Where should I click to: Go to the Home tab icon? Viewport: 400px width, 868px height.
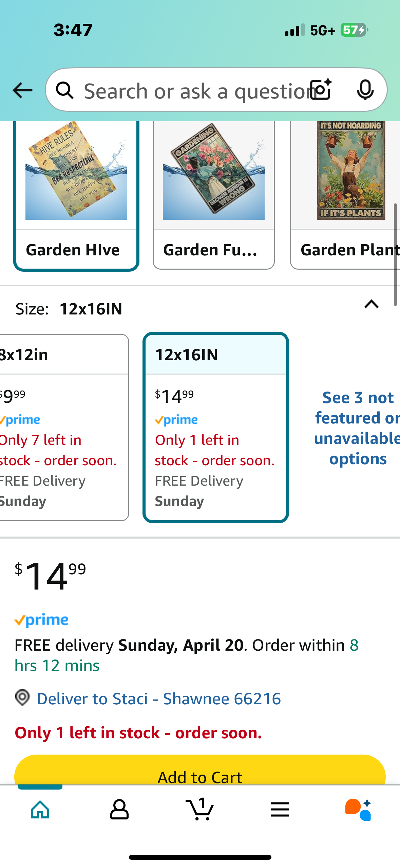[x=40, y=810]
